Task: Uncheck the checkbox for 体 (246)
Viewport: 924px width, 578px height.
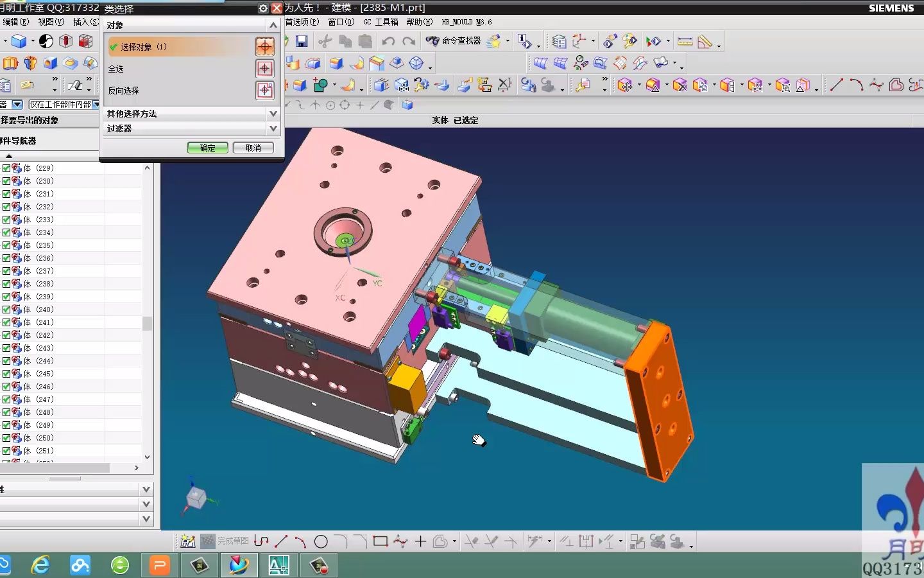Action: [6, 387]
